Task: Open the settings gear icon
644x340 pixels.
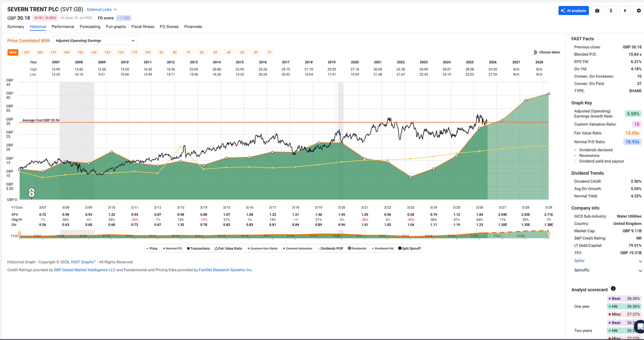Action: (x=639, y=11)
